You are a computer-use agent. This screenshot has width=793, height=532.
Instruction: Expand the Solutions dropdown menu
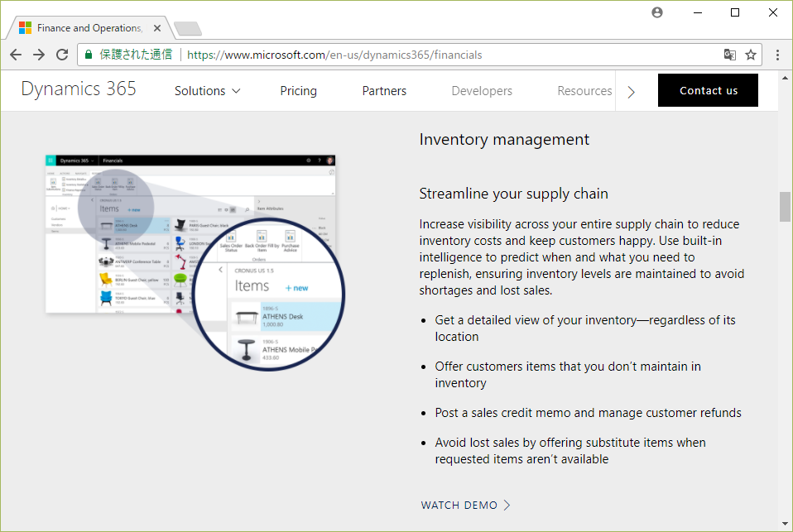207,91
